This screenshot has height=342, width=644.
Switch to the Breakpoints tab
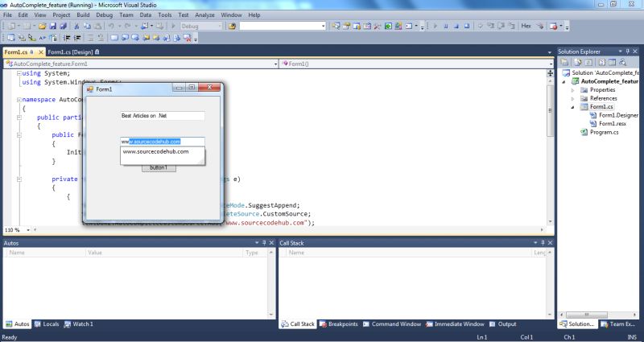339,324
